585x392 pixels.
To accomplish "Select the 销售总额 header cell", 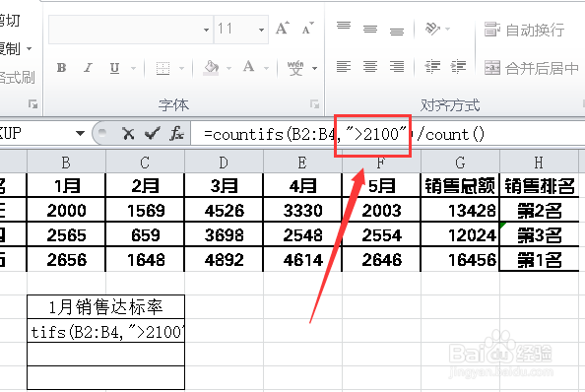I will [460, 185].
